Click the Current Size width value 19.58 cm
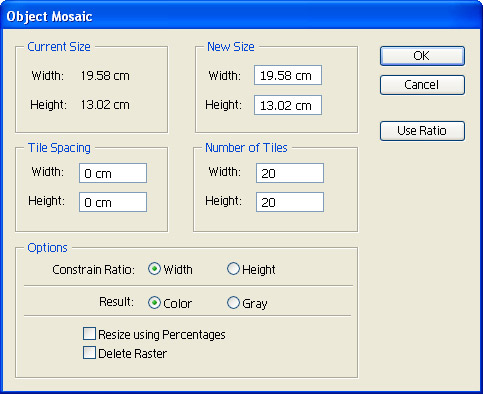Viewport: 483px width, 394px height. [105, 76]
